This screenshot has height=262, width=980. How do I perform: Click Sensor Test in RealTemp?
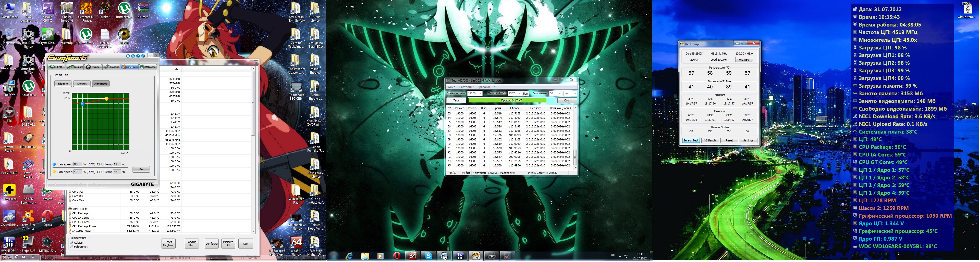coord(691,140)
